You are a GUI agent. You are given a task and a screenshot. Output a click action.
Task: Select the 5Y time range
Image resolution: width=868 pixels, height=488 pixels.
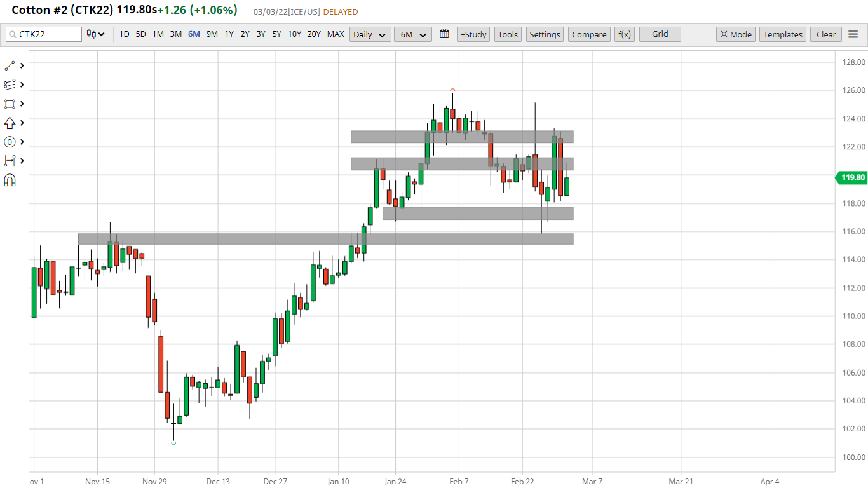coord(277,34)
